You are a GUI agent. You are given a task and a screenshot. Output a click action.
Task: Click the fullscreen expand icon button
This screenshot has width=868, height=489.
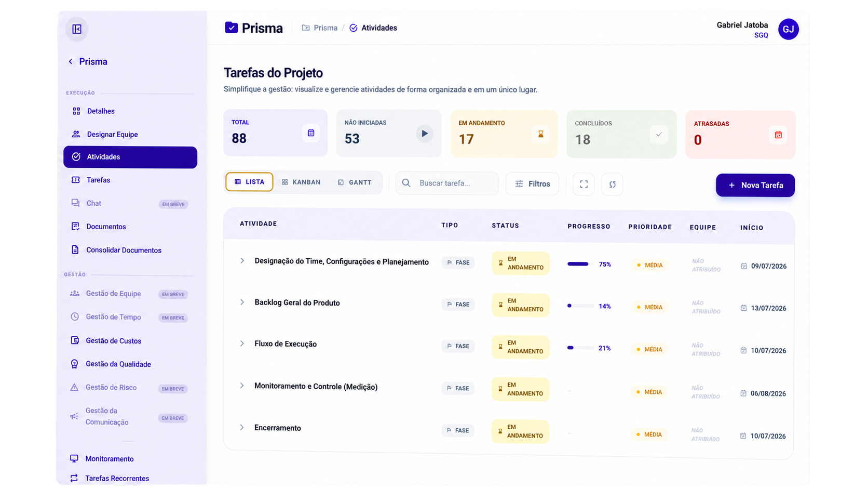pos(584,184)
